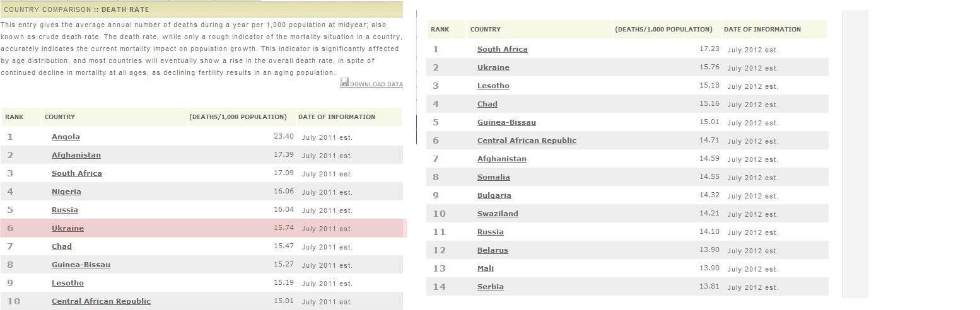Click the Country Comparison :: Death Rate header
The width and height of the screenshot is (980, 310).
76,9
